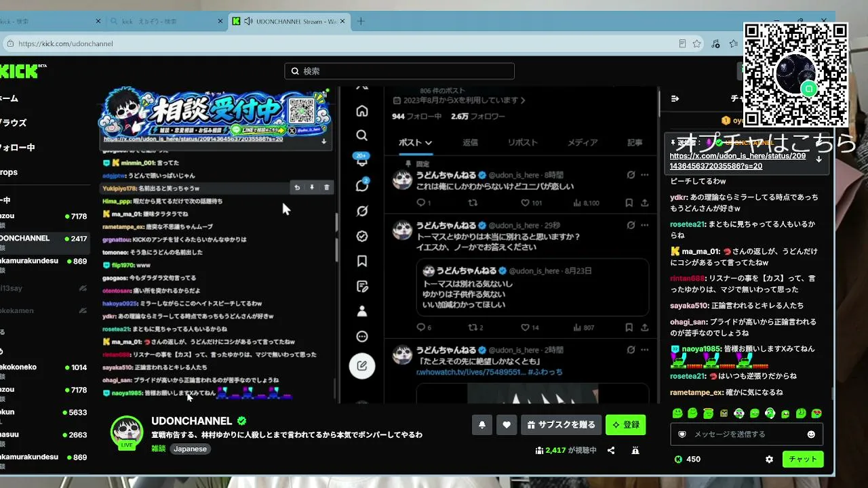Click the report stream icon

click(635, 450)
